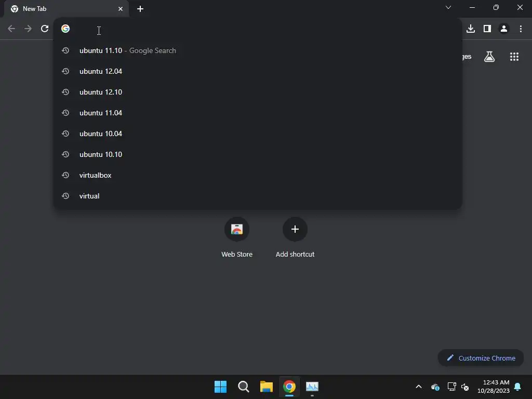
Task: Click the forward navigation arrow
Action: [x=28, y=29]
